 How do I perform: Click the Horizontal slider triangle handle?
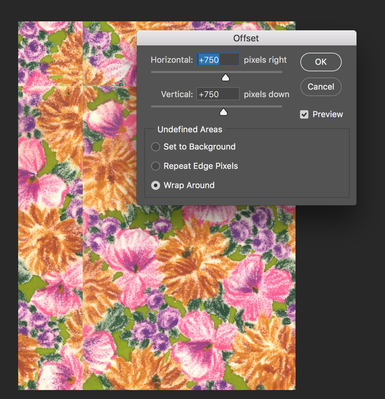point(226,78)
